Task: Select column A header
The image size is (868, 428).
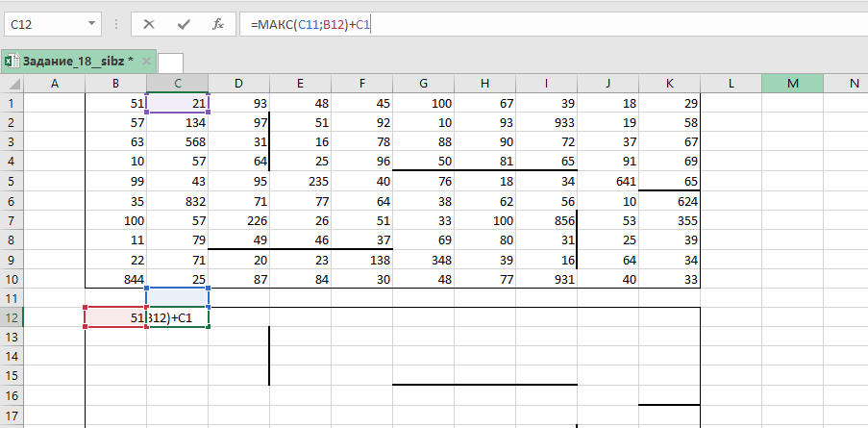Action: point(55,84)
